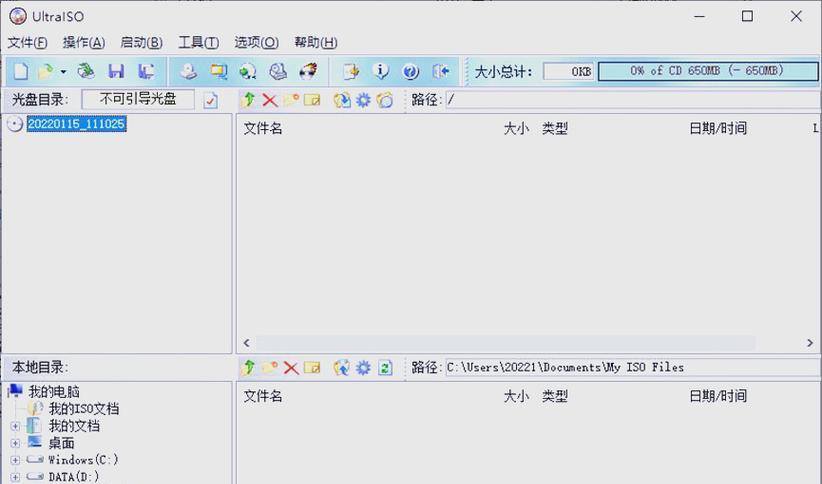
Task: Click the last icon in the disc image toolbar, right of the gear
Action: (385, 100)
